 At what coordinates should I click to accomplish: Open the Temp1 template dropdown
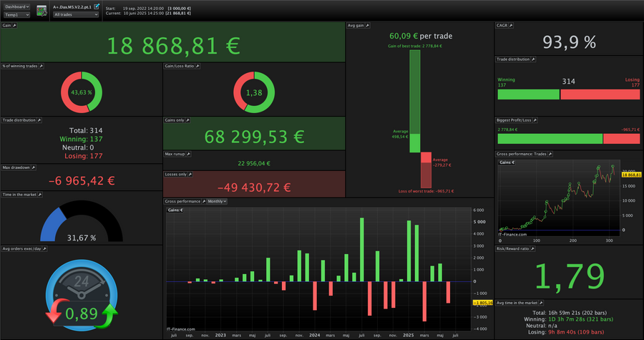coord(17,15)
